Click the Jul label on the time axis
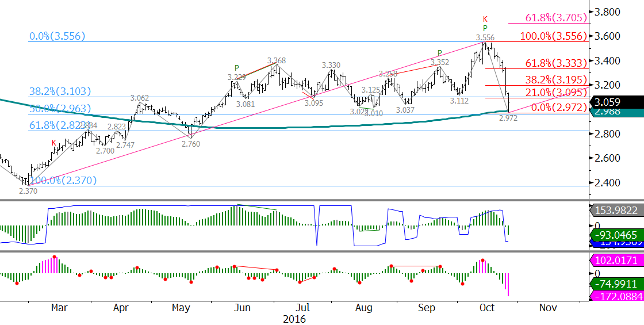This screenshot has width=644, height=325. (302, 307)
